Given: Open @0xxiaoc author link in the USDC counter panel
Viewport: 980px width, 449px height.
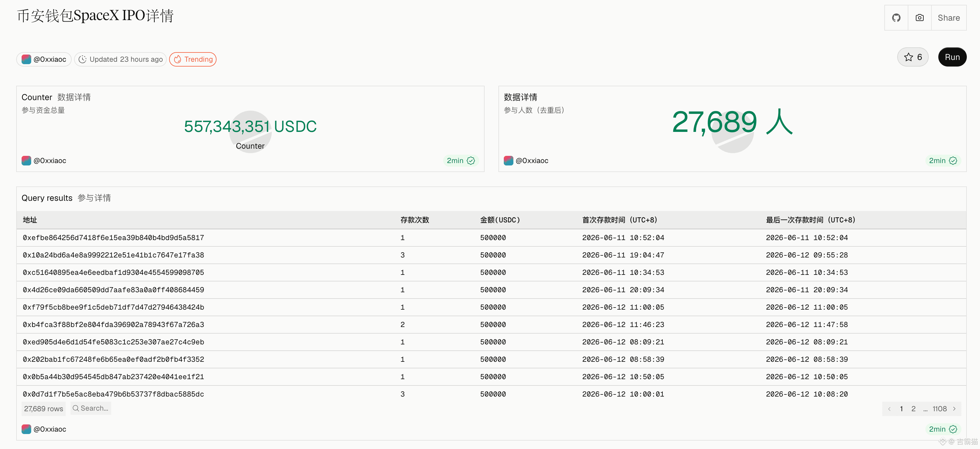Looking at the screenshot, I should pyautogui.click(x=44, y=160).
